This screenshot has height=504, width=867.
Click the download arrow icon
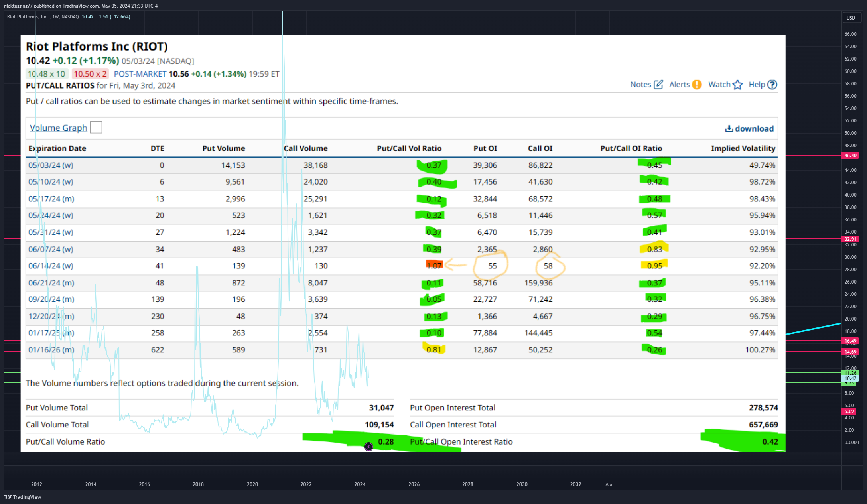point(729,128)
